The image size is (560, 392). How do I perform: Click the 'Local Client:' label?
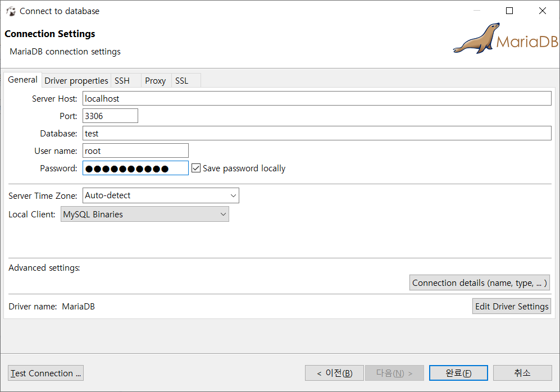(x=32, y=214)
